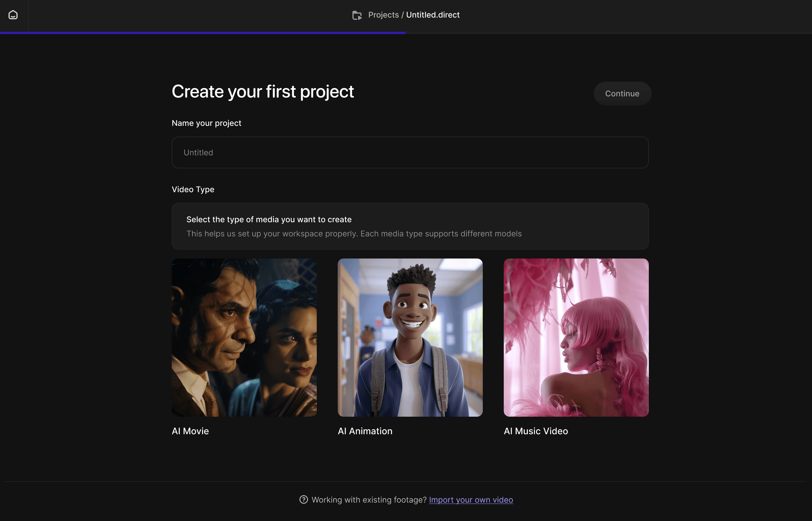Screen dimensions: 812x521
Task: Click the Untitled.direct breadcrumb title
Action: (433, 15)
